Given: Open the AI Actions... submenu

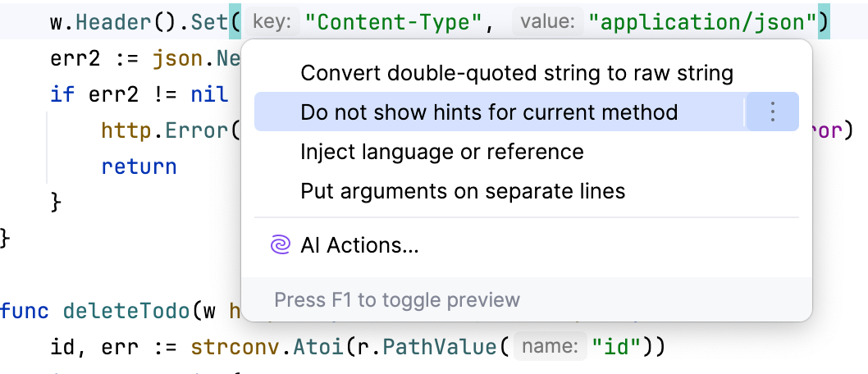Looking at the screenshot, I should point(360,244).
